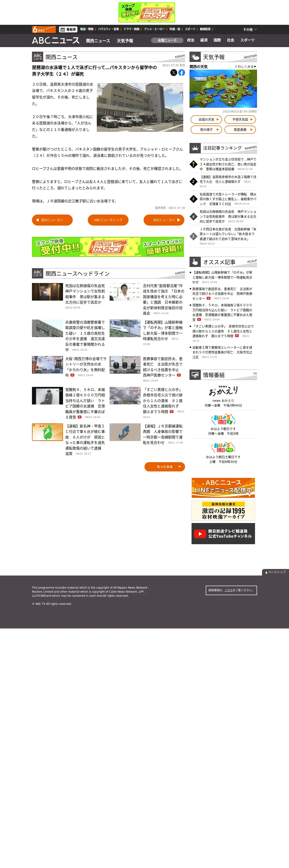289x868 pixels.
Task: Click the 衛星画像 button
Action: tap(240, 130)
